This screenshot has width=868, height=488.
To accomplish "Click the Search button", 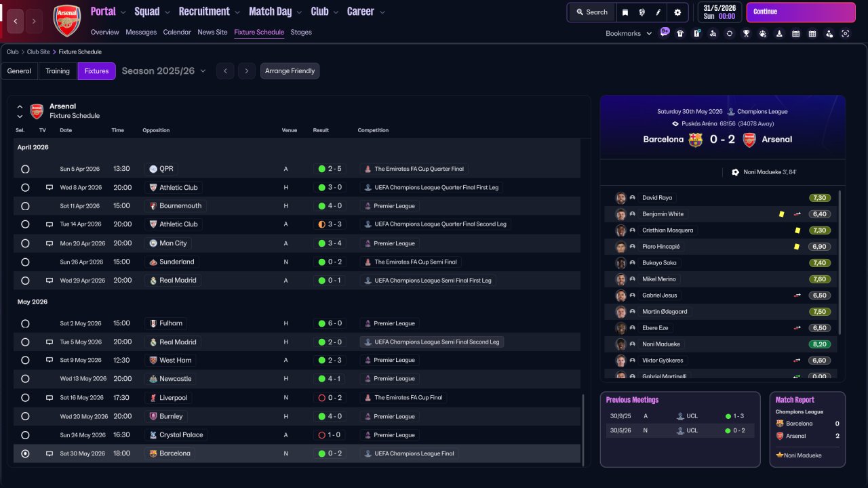I will pyautogui.click(x=592, y=12).
